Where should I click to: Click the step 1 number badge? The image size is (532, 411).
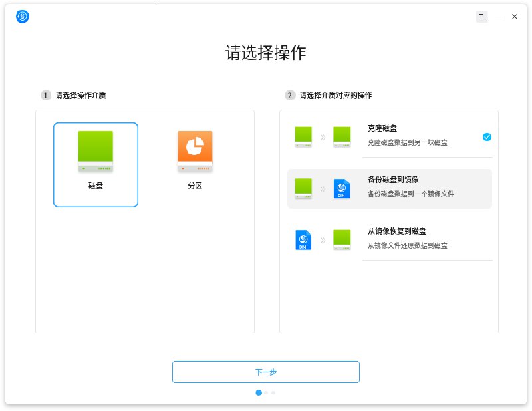(45, 95)
